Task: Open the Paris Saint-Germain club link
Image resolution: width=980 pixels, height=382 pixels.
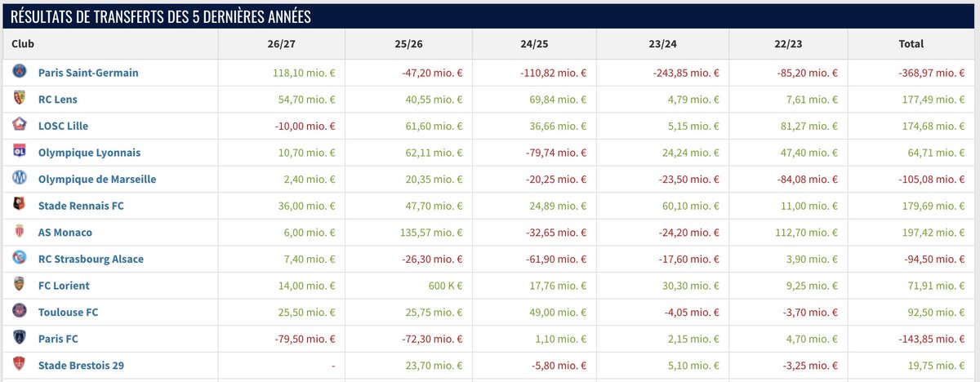Action: pyautogui.click(x=87, y=73)
